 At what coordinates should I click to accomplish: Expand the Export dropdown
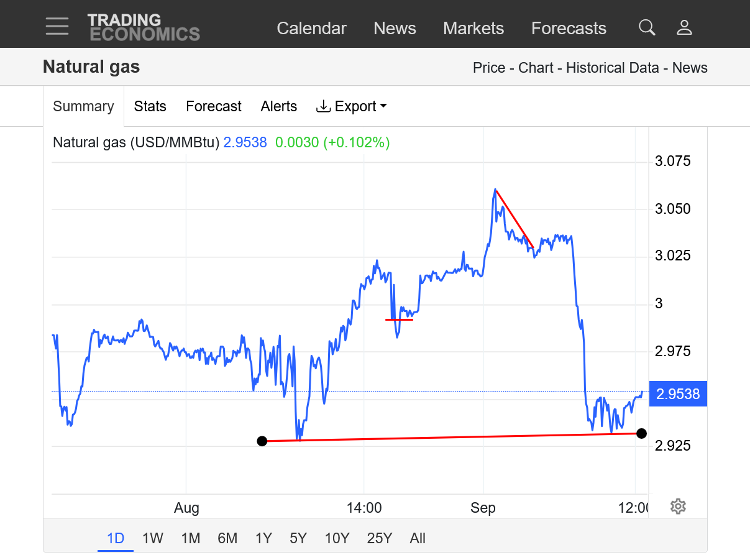point(352,106)
